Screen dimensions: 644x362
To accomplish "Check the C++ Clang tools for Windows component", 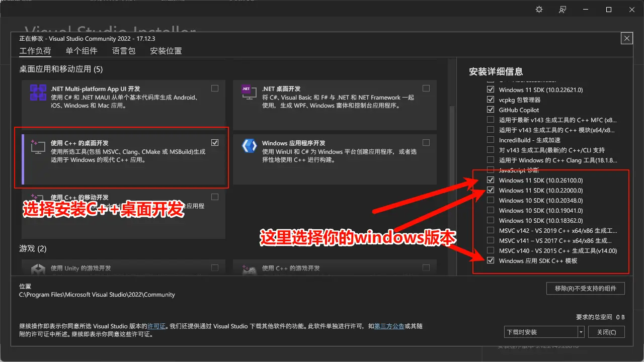I will pos(491,160).
